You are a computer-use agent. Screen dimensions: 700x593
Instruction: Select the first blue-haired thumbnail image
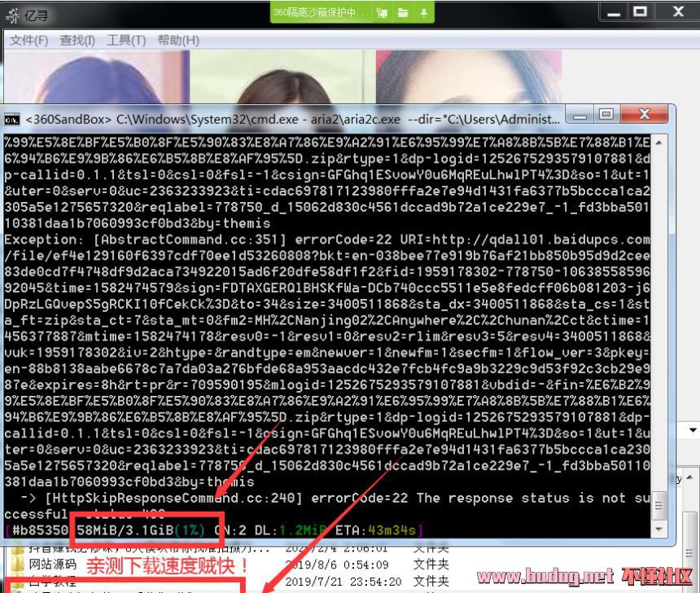97,77
